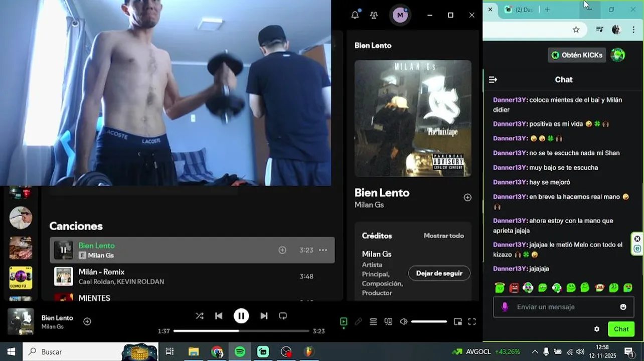Viewport: 644px width, 361px height.
Task: Open Spotify from the taskbar
Action: click(240, 351)
